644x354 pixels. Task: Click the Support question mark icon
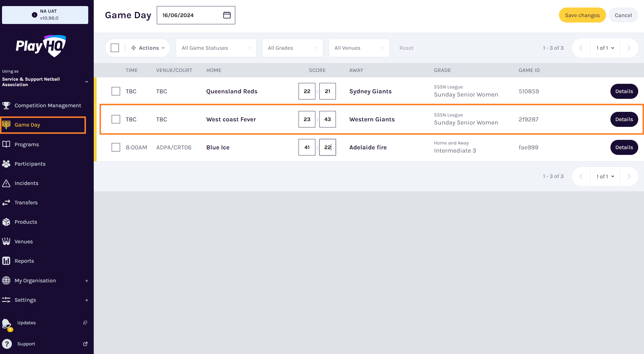7,344
